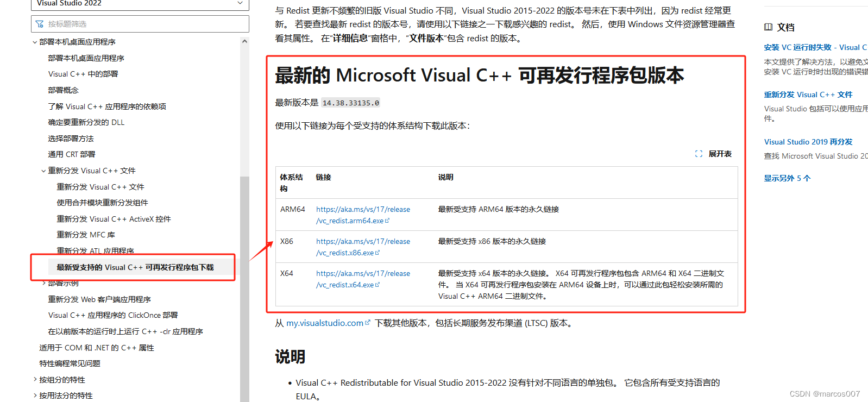Click external-link icon after vc_redist.arm64.exe

click(x=387, y=221)
